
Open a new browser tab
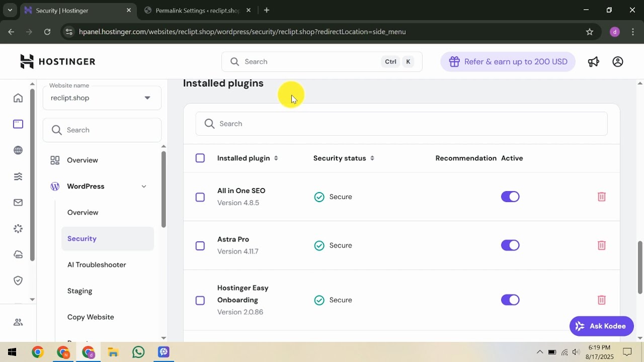click(267, 10)
